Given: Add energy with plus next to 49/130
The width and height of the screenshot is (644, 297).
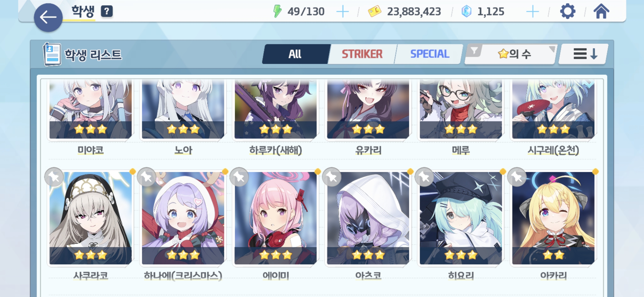Looking at the screenshot, I should pyautogui.click(x=343, y=12).
